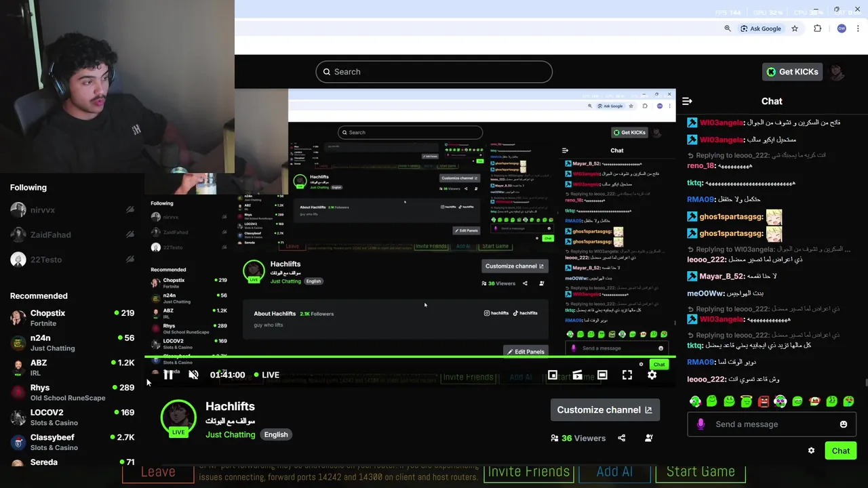Image resolution: width=868 pixels, height=488 pixels.
Task: Open Sereda recommended channel
Action: (73, 462)
